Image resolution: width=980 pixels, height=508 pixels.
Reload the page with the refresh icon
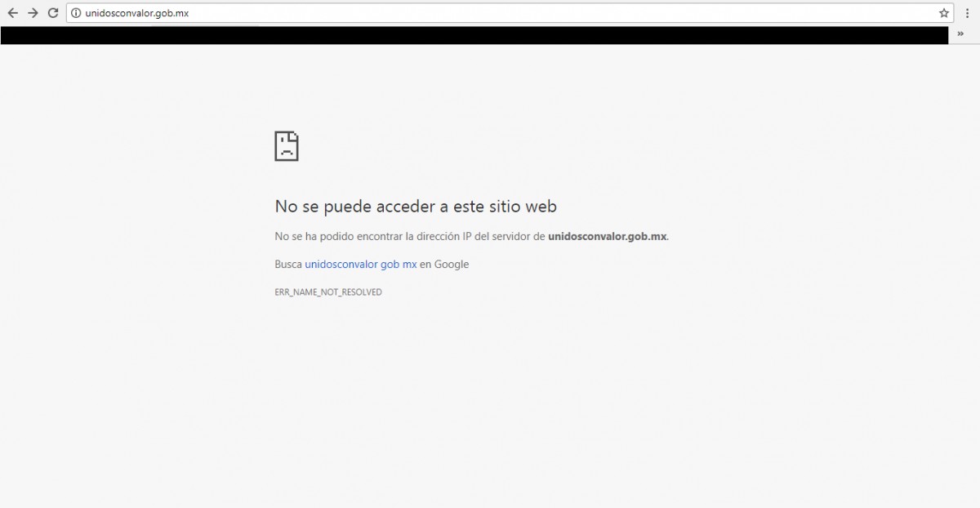point(53,13)
